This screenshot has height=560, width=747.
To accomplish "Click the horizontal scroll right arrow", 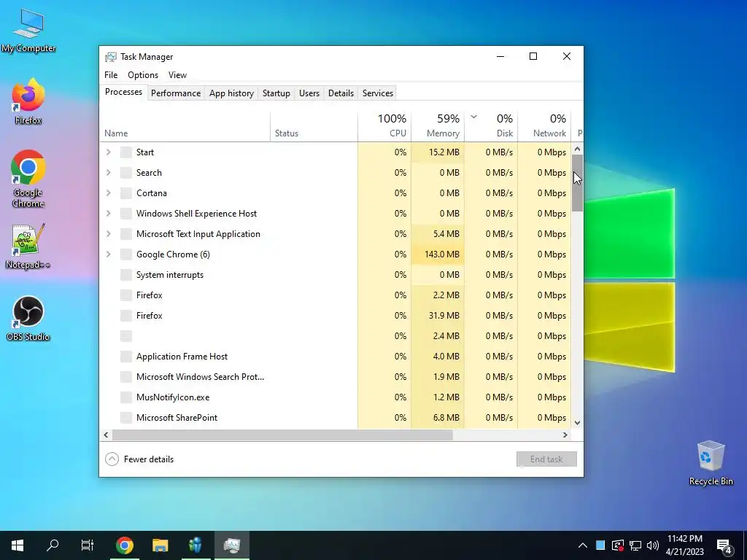I will (x=565, y=435).
